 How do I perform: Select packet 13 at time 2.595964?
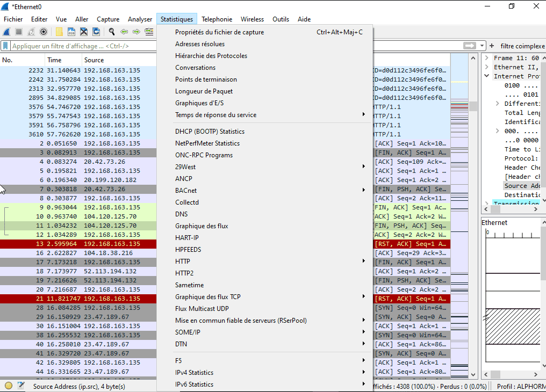point(78,244)
